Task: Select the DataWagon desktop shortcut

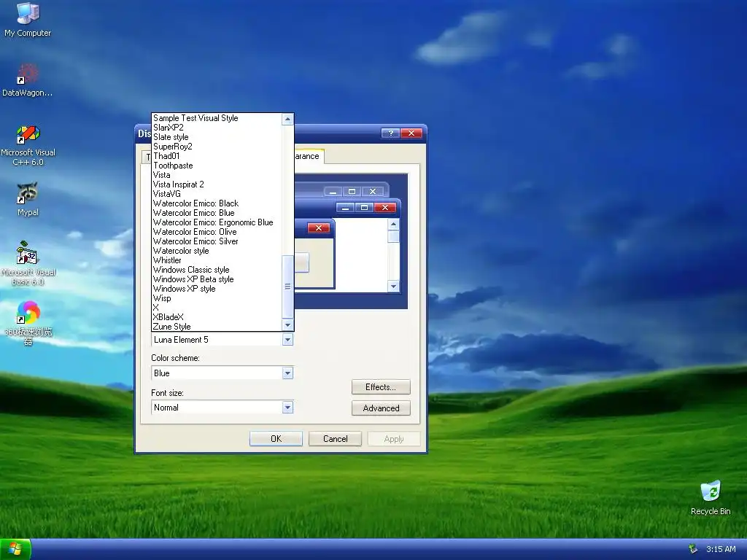Action: (x=28, y=80)
